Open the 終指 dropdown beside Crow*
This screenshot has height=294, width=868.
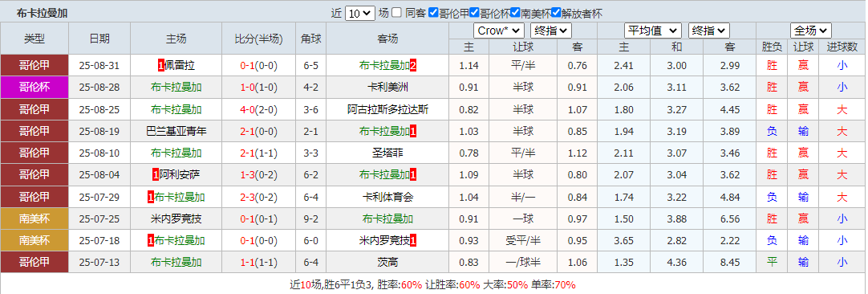tap(551, 31)
